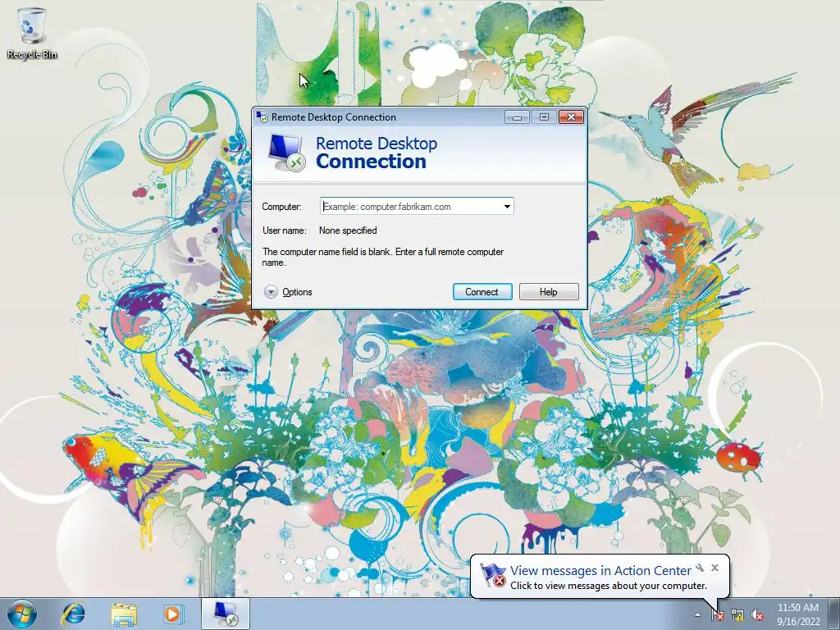Click the 'None specified' user name text
840x630 pixels.
(x=348, y=231)
